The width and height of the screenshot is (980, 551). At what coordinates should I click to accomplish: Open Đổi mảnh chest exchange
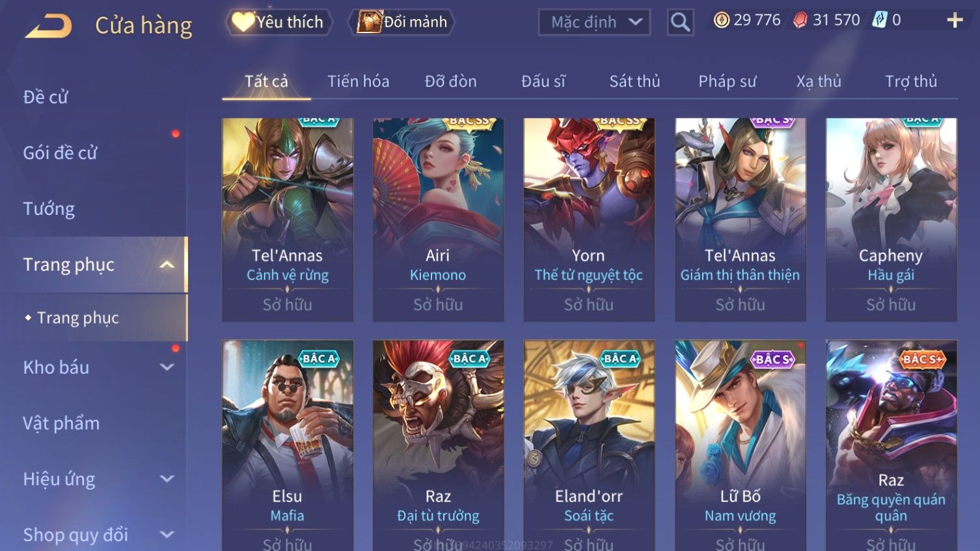(402, 22)
